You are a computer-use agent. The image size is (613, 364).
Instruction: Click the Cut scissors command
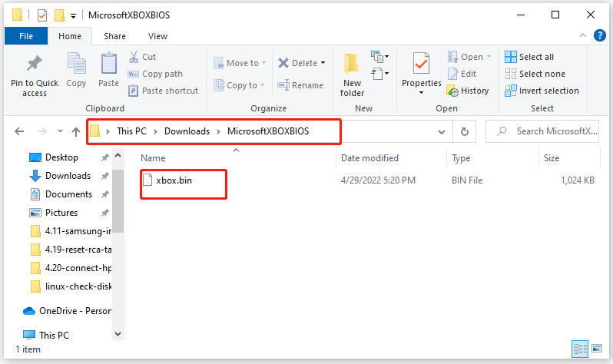click(x=143, y=57)
